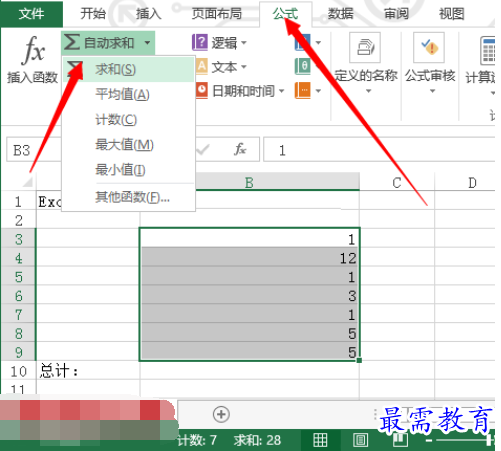Screen dimensions: 501x451
Task: Expand the 文本 dropdown arrow
Action: pos(244,67)
